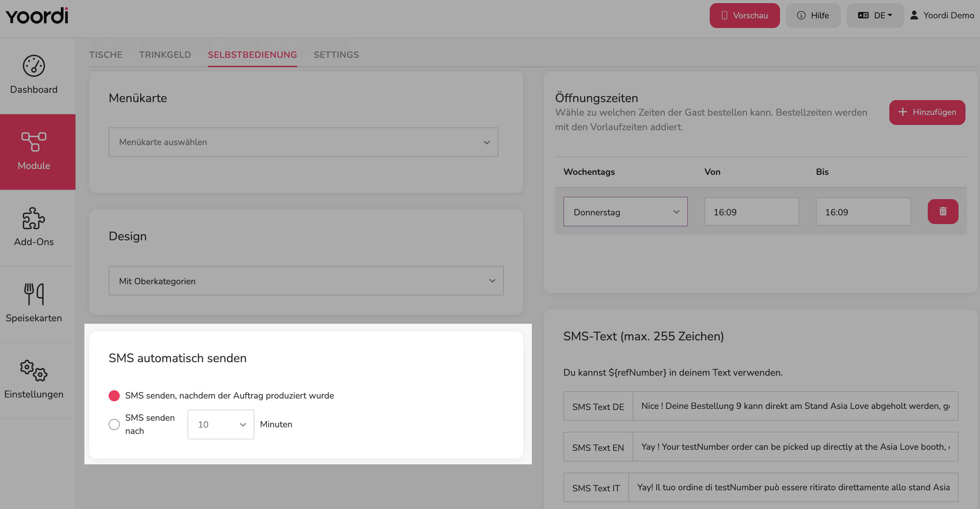The width and height of the screenshot is (980, 509).
Task: Click the user profile icon
Action: (914, 15)
